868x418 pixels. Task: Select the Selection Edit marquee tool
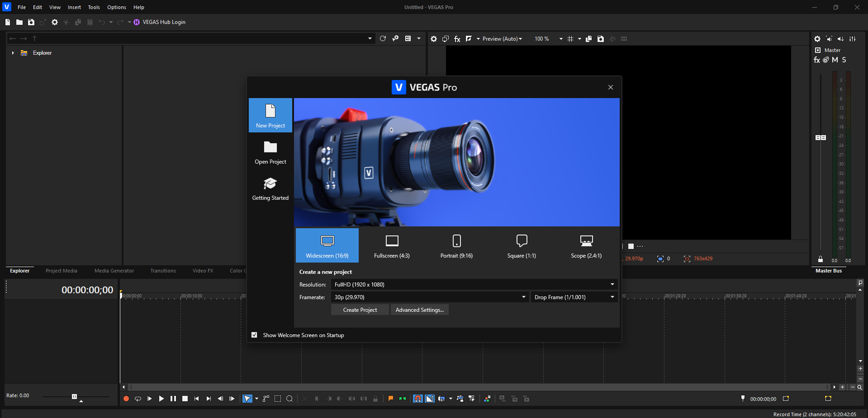[278, 399]
